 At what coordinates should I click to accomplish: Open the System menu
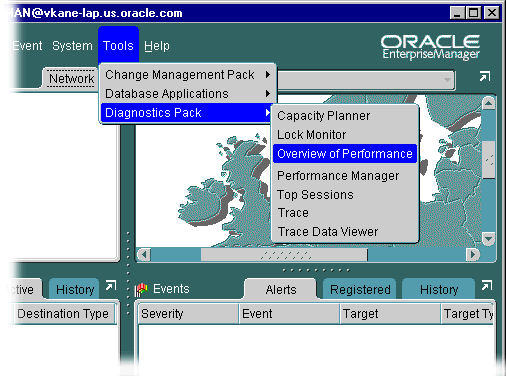[72, 46]
